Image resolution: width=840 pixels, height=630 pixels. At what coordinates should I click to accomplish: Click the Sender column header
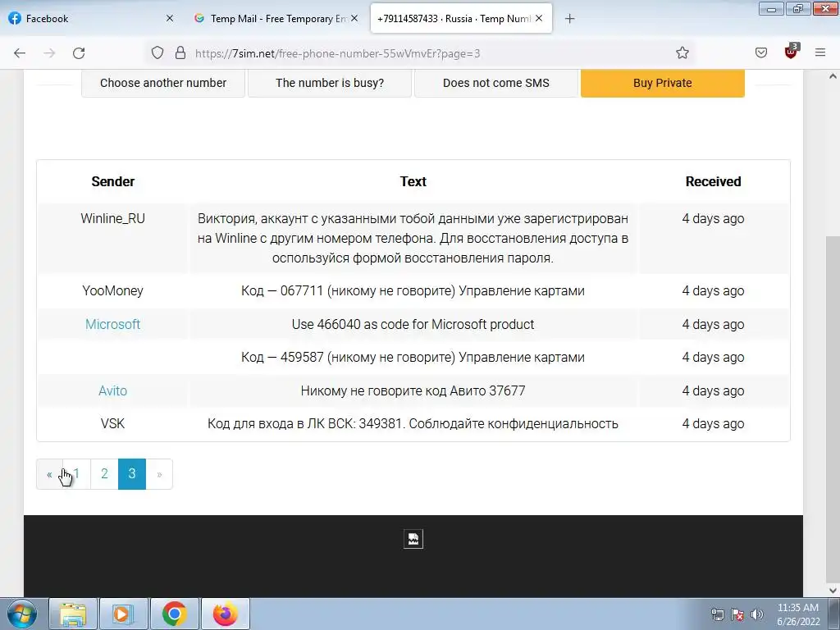click(x=112, y=181)
